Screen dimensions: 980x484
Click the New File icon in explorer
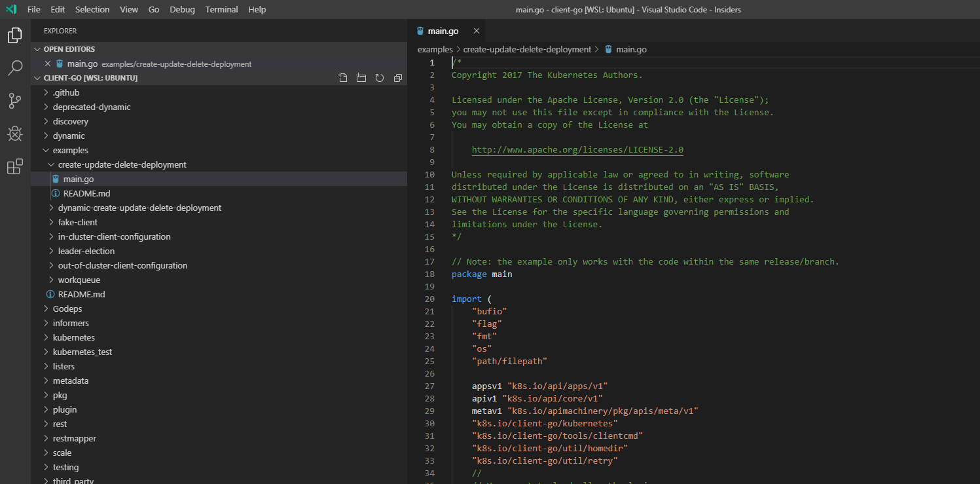point(343,78)
